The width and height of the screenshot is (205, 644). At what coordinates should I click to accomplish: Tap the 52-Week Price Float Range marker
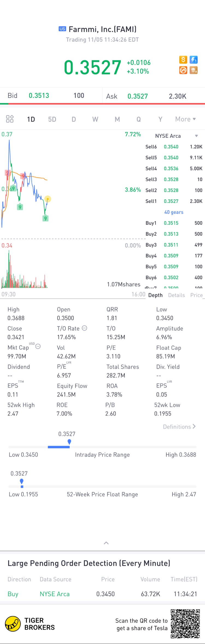(x=22, y=482)
